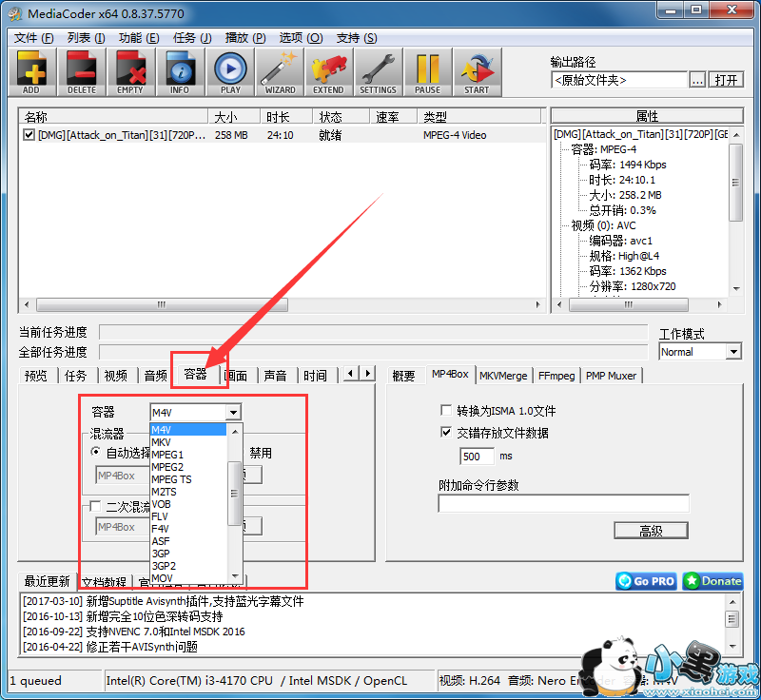Click the 属性 header button
This screenshot has height=700, width=761.
coord(647,116)
